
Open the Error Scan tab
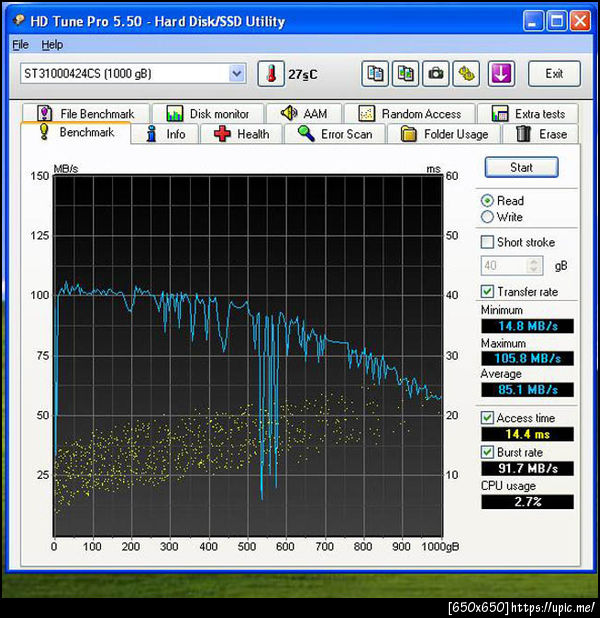[x=335, y=134]
